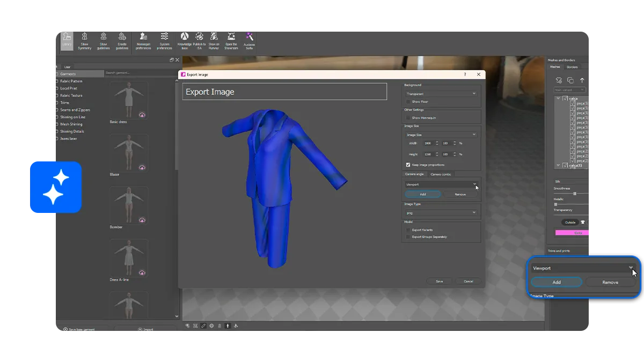644x362 pixels.
Task: Select the Borders tab
Action: click(x=572, y=67)
